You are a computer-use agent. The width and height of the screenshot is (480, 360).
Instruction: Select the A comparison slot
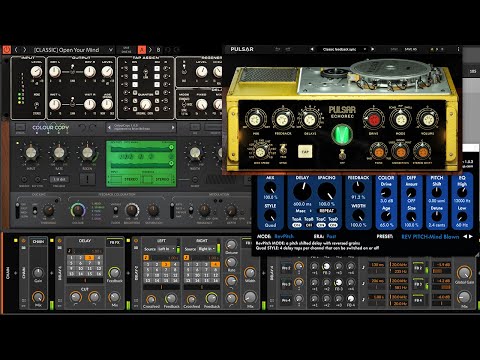tap(142, 50)
